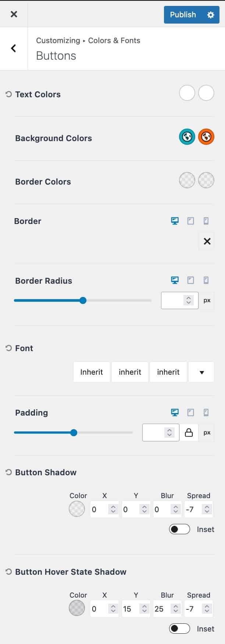Open the font family dropdown
Viewport: 225px width, 644px height.
click(x=201, y=372)
